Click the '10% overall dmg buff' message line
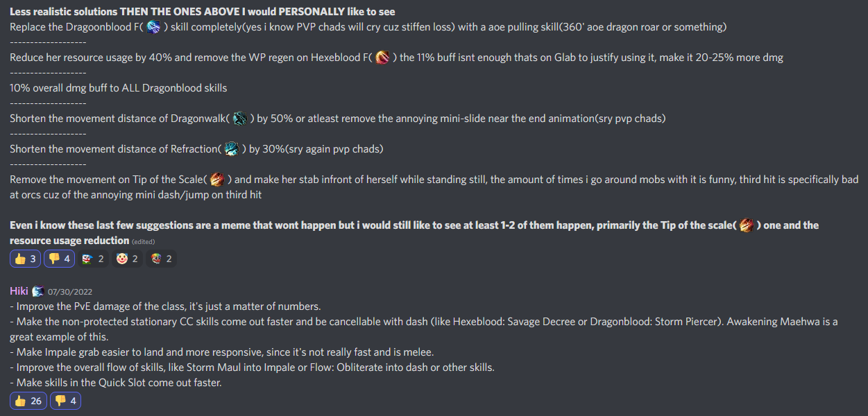 coord(119,88)
